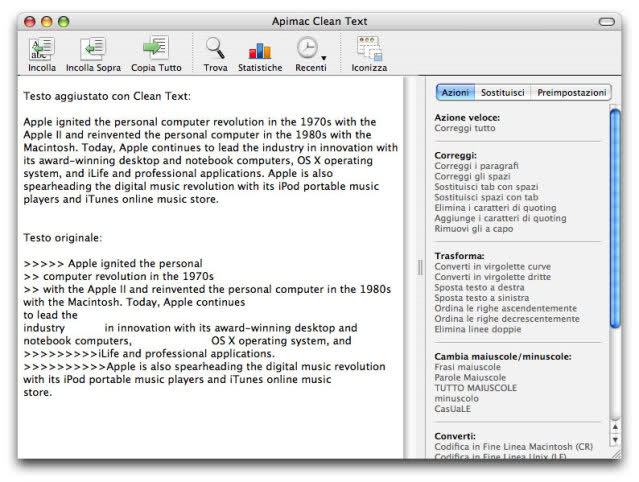Click the yellow minimize window button
This screenshot has height=482, width=639.
click(x=47, y=22)
